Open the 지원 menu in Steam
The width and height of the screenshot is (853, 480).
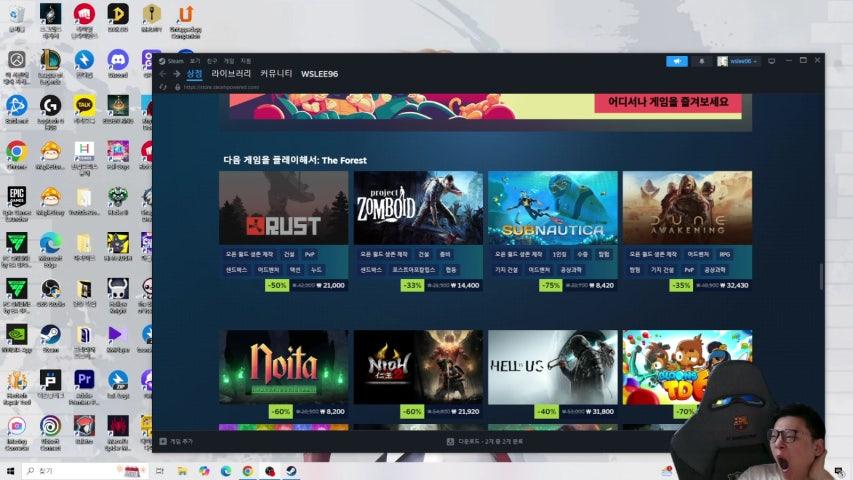[246, 61]
